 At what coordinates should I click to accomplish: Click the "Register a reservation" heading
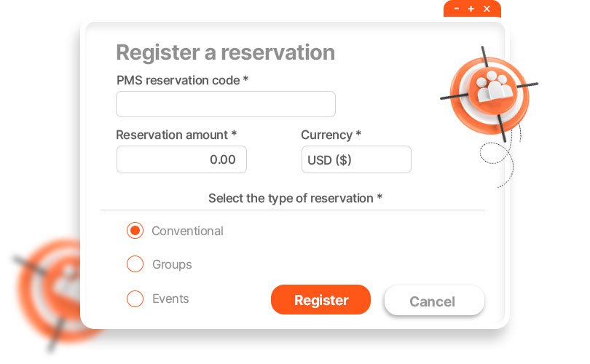coord(225,52)
